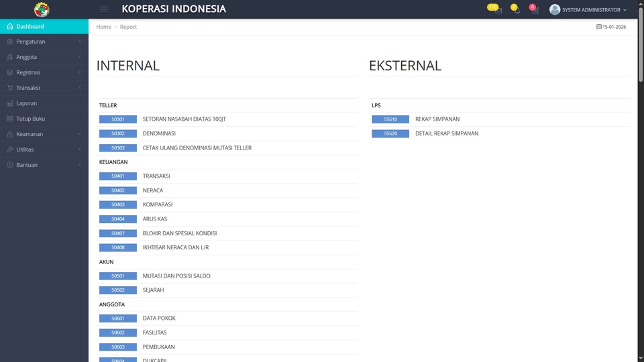Screen dimensions: 644x362
Task: Open the notifications bell icon
Action: pos(515,10)
